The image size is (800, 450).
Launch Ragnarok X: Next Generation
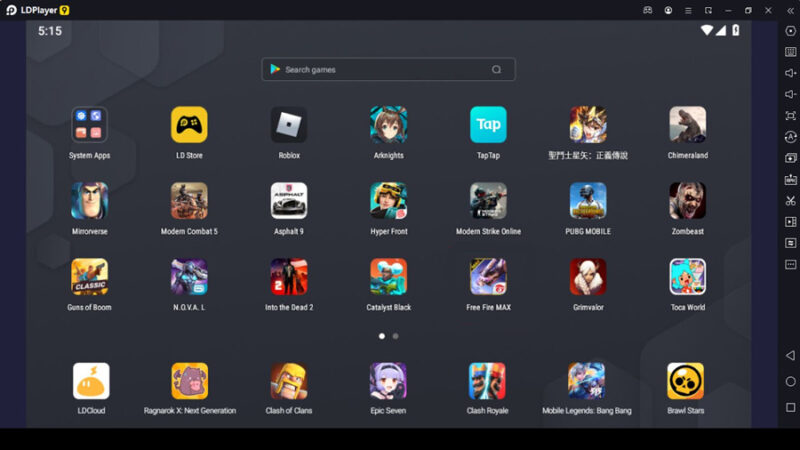click(190, 381)
